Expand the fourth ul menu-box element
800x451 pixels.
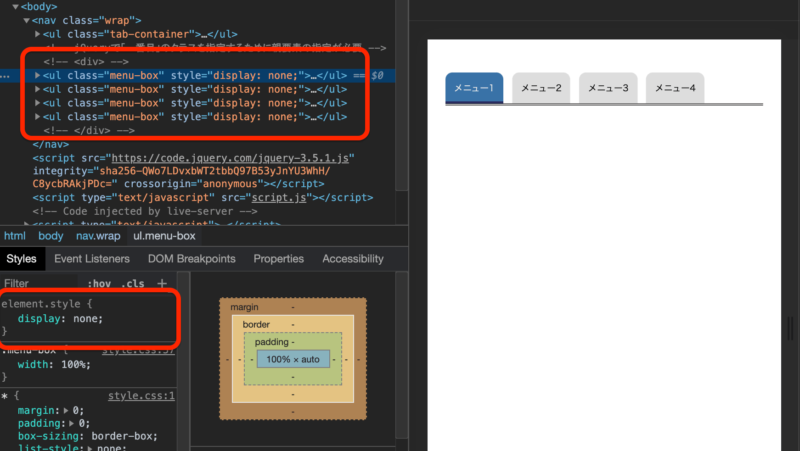click(x=37, y=117)
